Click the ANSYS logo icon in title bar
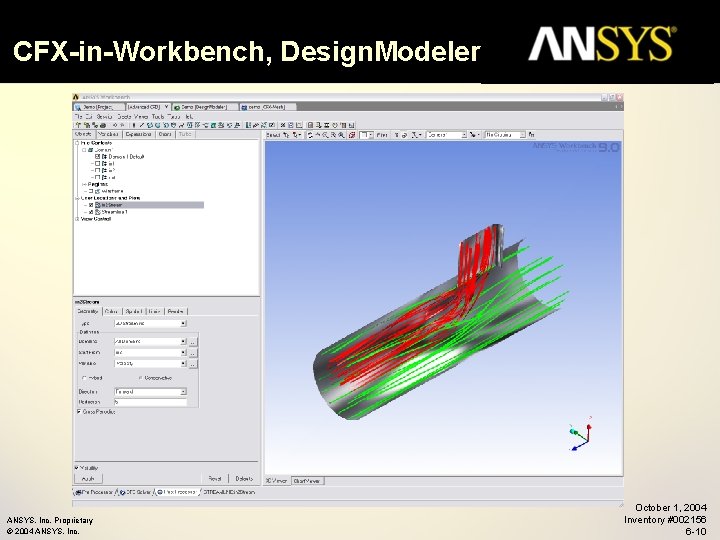720x540 pixels. point(76,97)
